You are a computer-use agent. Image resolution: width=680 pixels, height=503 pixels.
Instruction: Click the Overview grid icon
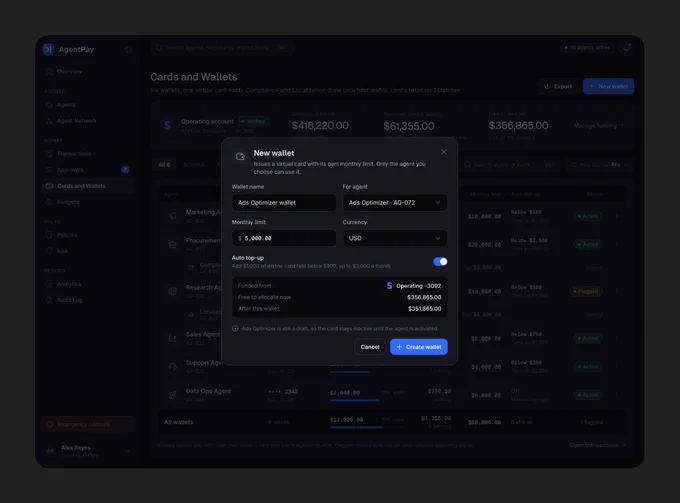[49, 72]
